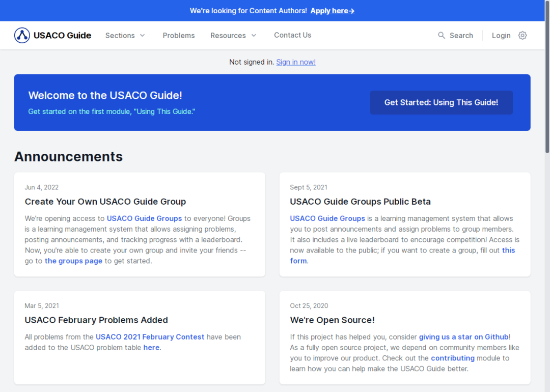Open USACO 2021 February Contest link
Screen dimensions: 550x392
pyautogui.click(x=150, y=337)
